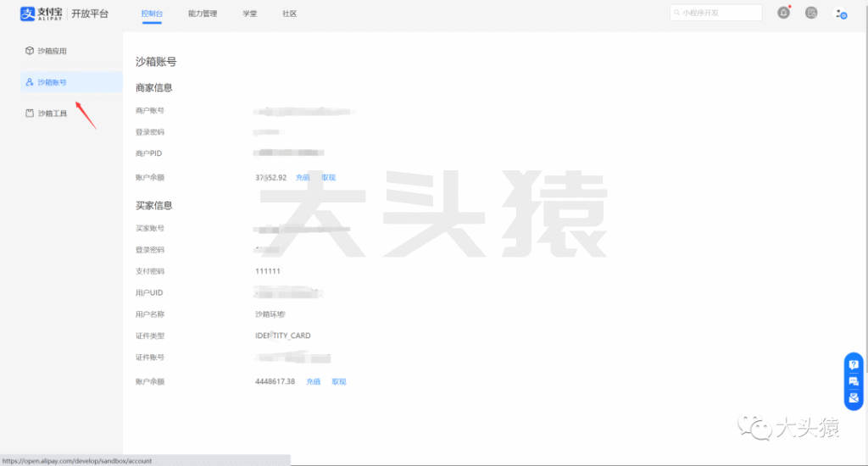Click the 证件类型 label
Image resolution: width=868 pixels, height=466 pixels.
(150, 336)
